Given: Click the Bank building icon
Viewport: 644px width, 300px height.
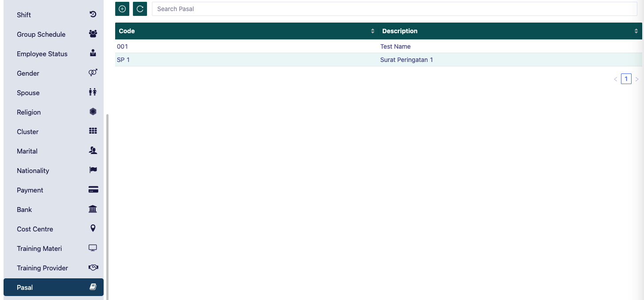Looking at the screenshot, I should point(93,209).
